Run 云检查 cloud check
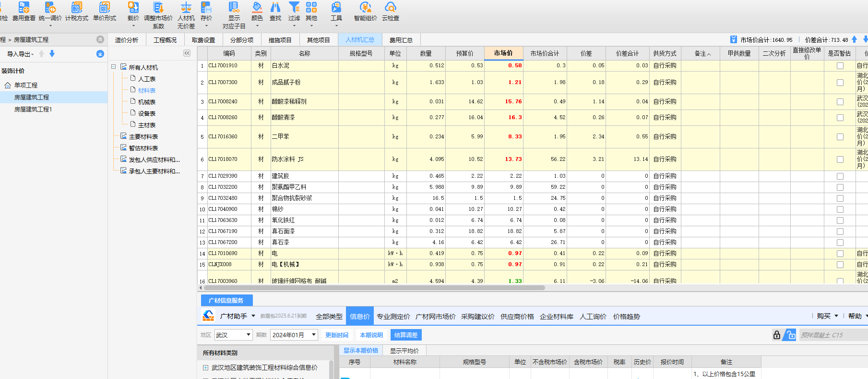The image size is (868, 379). [391, 12]
